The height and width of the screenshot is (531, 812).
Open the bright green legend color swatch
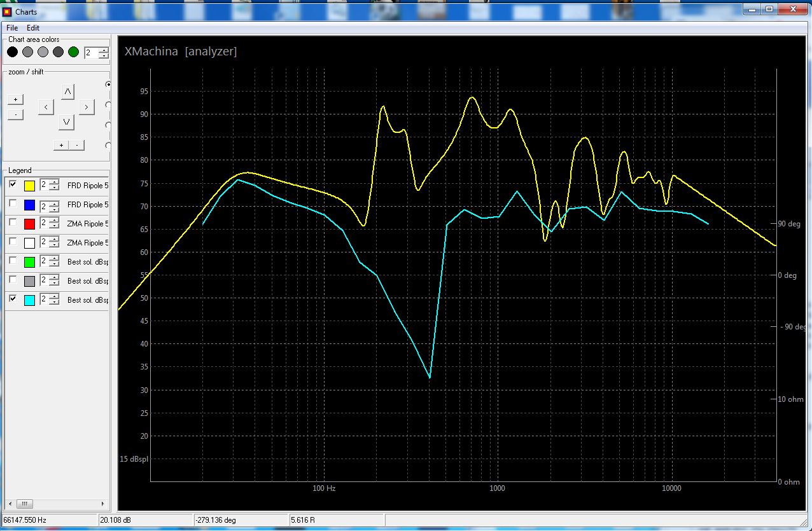(29, 262)
